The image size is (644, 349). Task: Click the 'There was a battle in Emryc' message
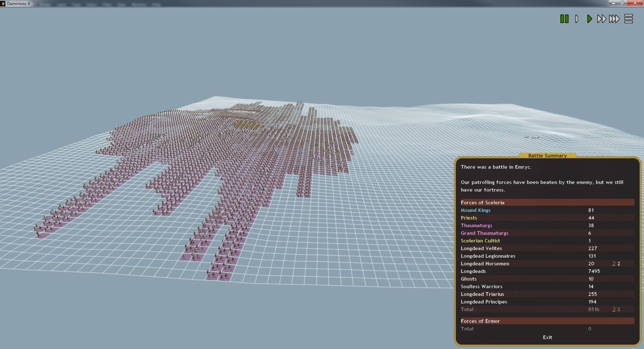point(496,167)
